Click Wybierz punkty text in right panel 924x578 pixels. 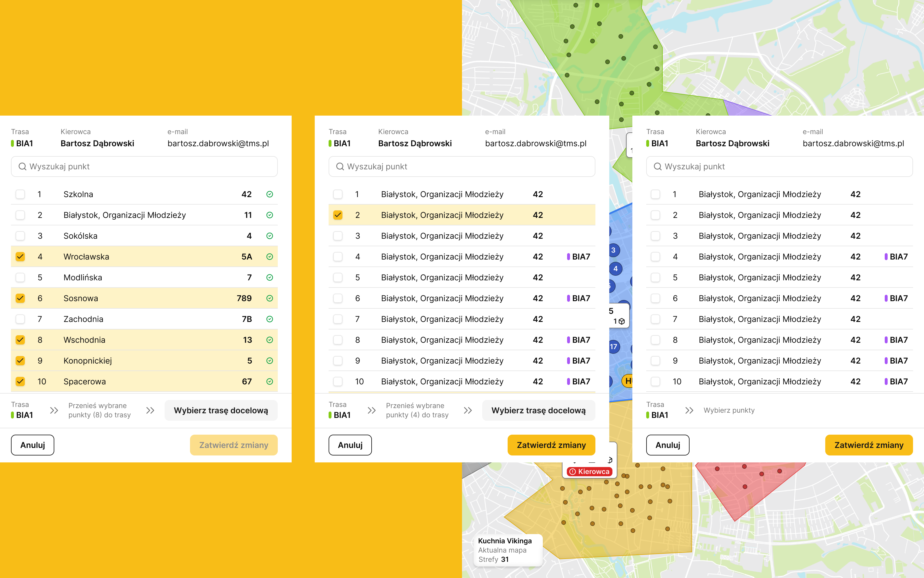[x=729, y=411]
